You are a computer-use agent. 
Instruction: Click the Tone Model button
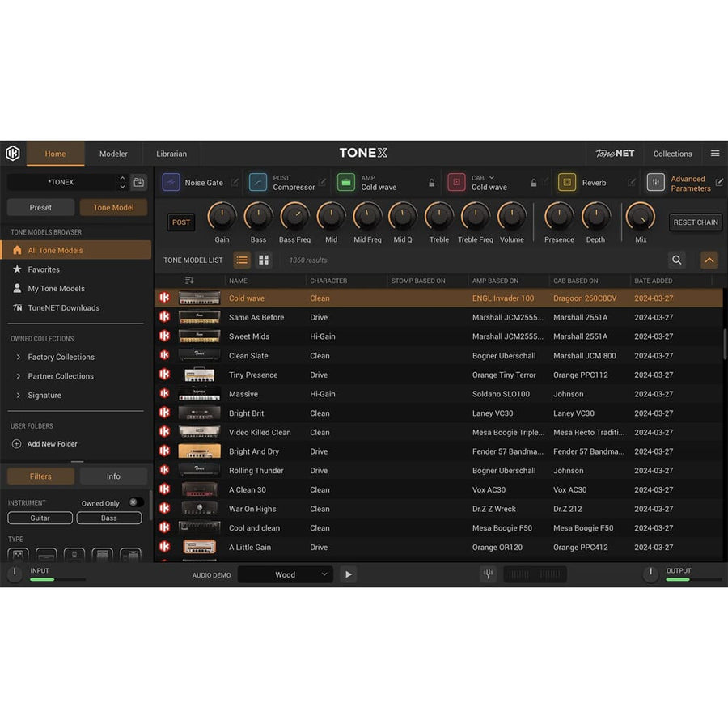coord(113,208)
